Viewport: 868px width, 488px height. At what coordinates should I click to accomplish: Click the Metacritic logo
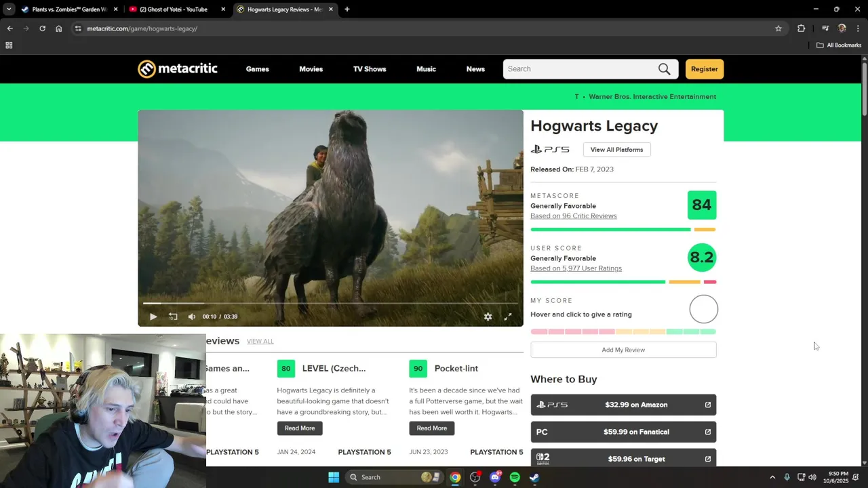pyautogui.click(x=178, y=69)
